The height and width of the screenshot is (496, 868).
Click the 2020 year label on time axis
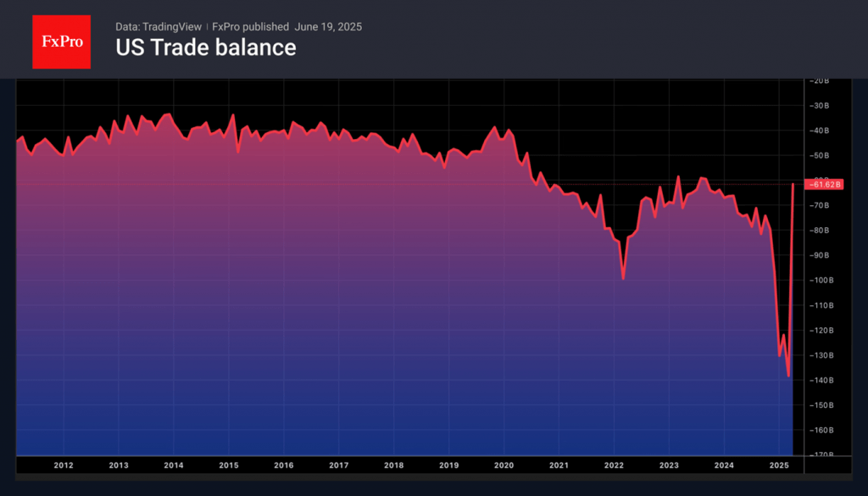tap(504, 465)
